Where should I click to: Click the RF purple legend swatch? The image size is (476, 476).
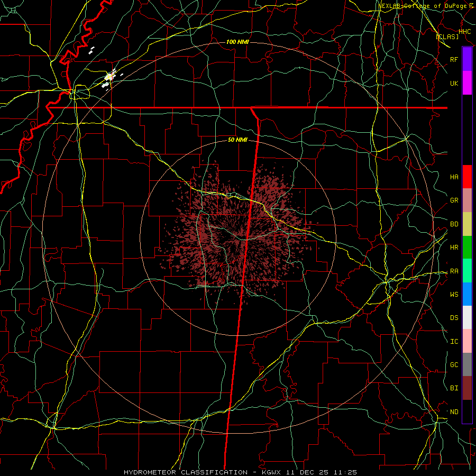(467, 59)
